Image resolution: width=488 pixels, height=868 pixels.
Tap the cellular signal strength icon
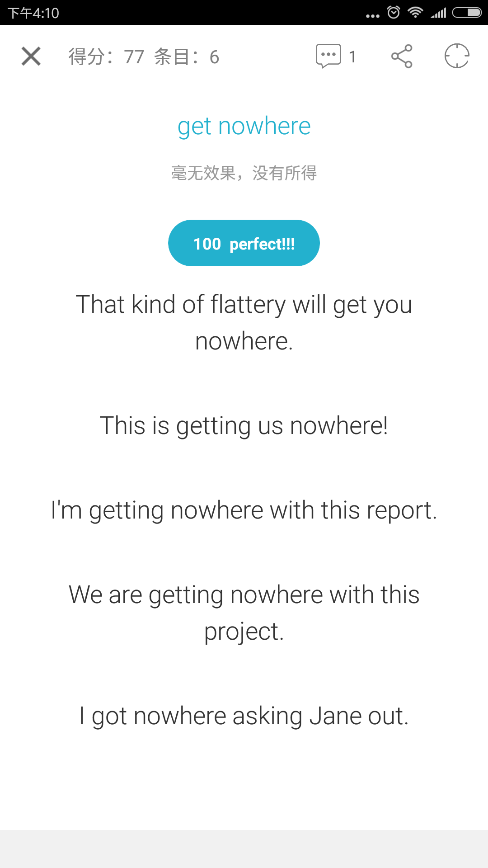[438, 13]
